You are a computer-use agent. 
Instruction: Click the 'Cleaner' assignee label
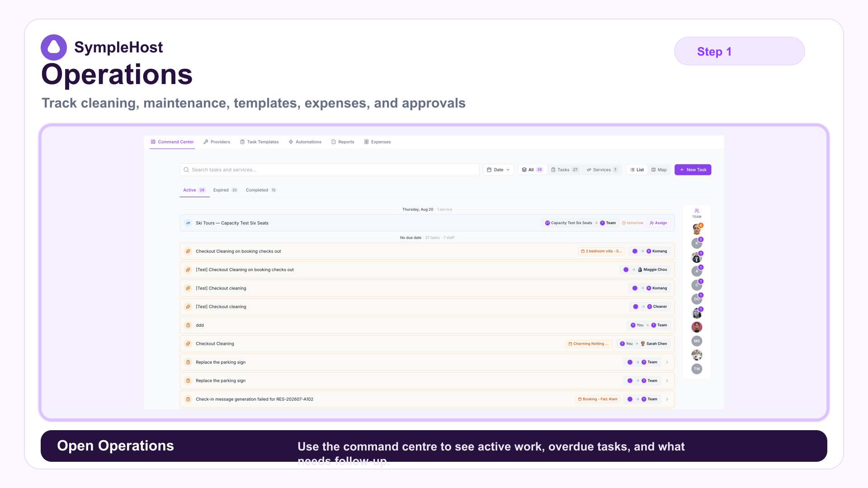coord(660,307)
